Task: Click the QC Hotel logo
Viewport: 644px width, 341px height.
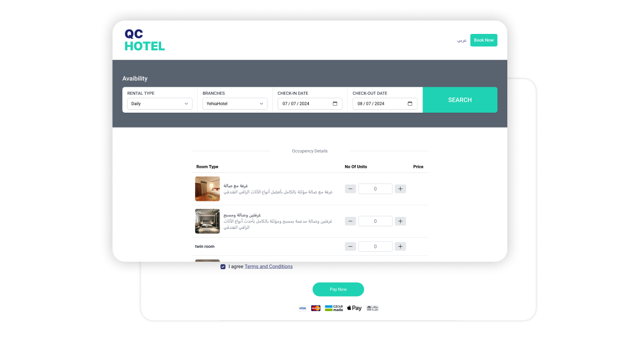Action: click(144, 40)
